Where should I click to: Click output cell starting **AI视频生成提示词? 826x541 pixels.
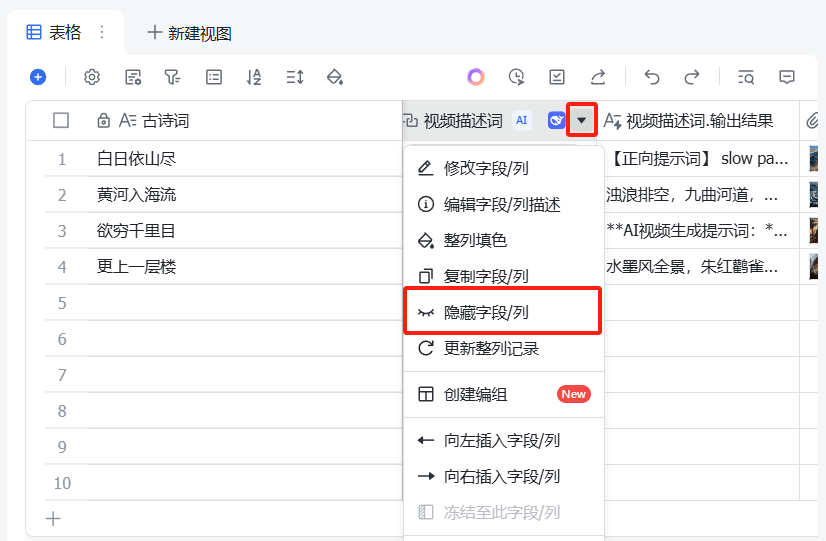tap(702, 231)
